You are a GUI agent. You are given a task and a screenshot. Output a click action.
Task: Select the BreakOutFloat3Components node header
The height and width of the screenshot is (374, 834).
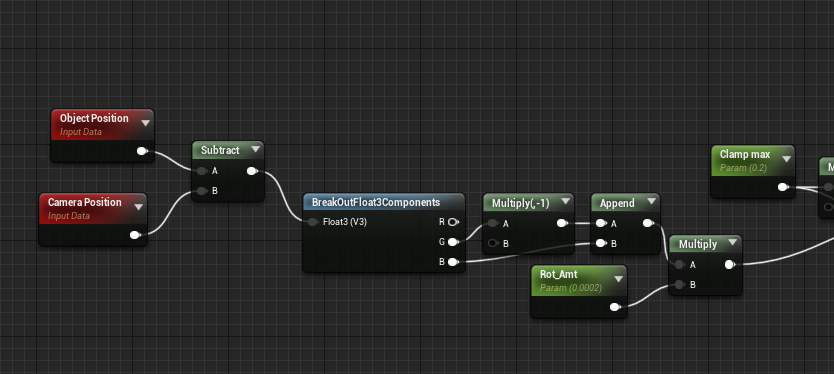coord(383,202)
